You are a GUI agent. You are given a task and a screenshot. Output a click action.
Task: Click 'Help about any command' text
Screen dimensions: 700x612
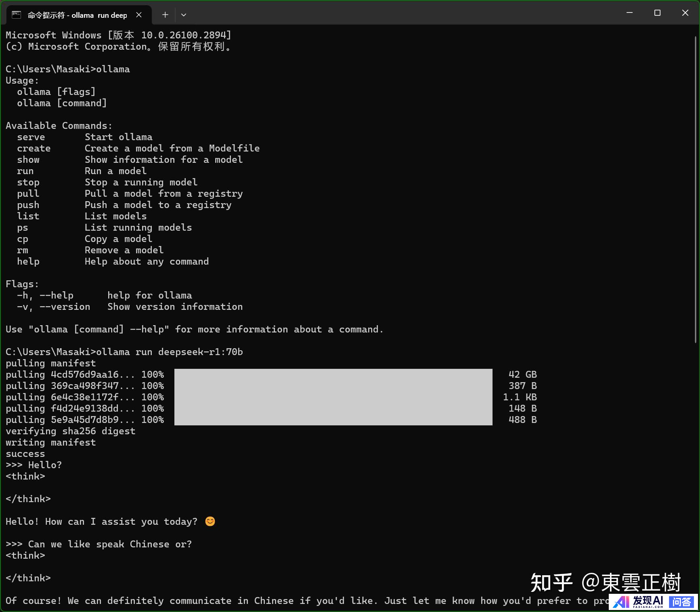(x=147, y=262)
